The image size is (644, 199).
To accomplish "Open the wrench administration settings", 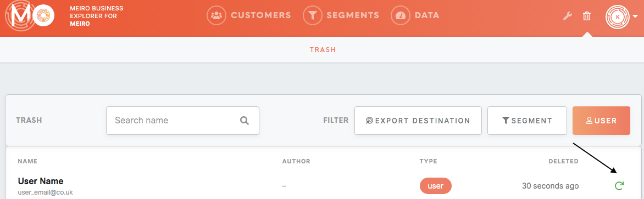I will [567, 16].
